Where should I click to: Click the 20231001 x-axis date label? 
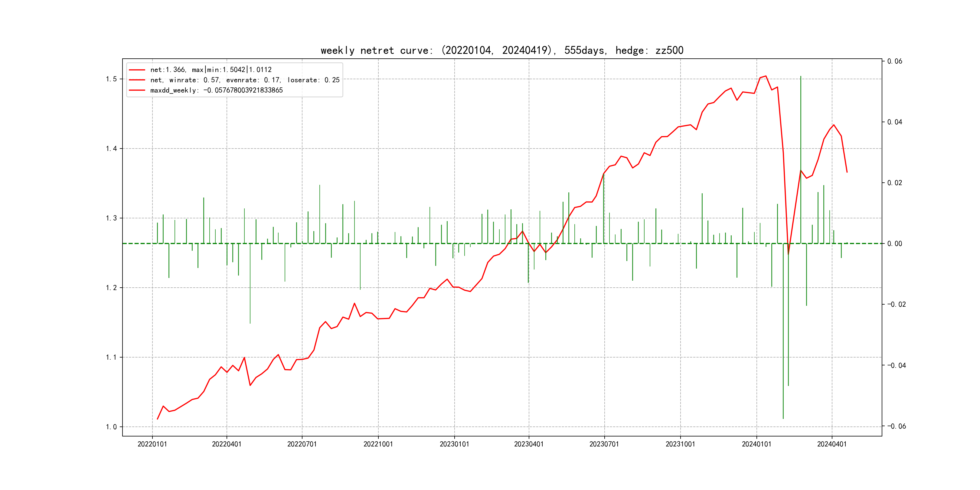[680, 444]
